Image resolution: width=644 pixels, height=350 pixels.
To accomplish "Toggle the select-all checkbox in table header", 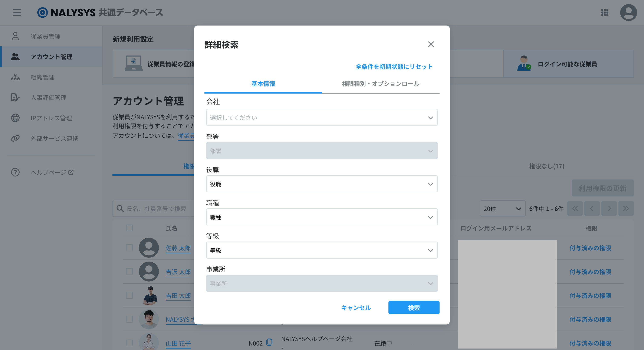I will (x=129, y=228).
